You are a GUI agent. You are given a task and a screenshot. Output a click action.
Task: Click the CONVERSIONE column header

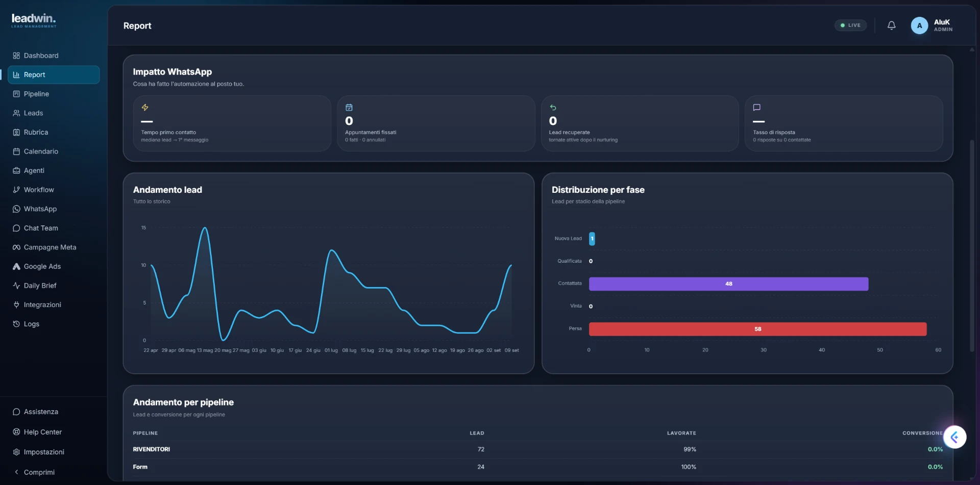click(922, 433)
